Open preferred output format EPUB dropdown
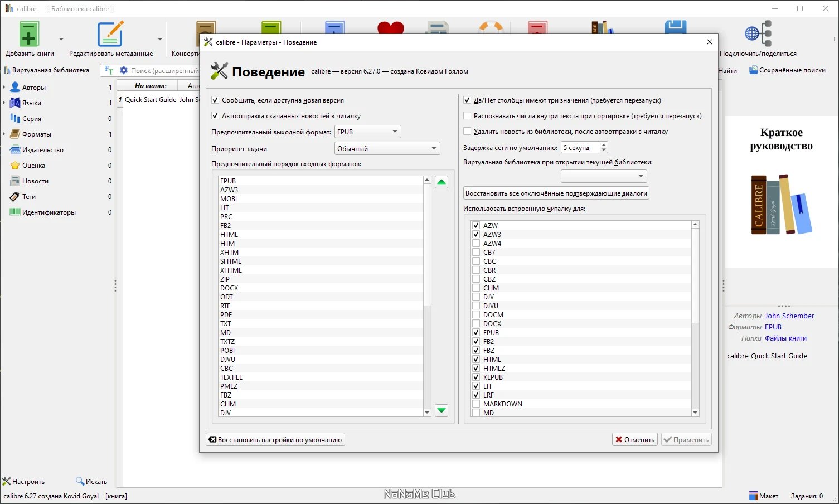 pos(367,132)
